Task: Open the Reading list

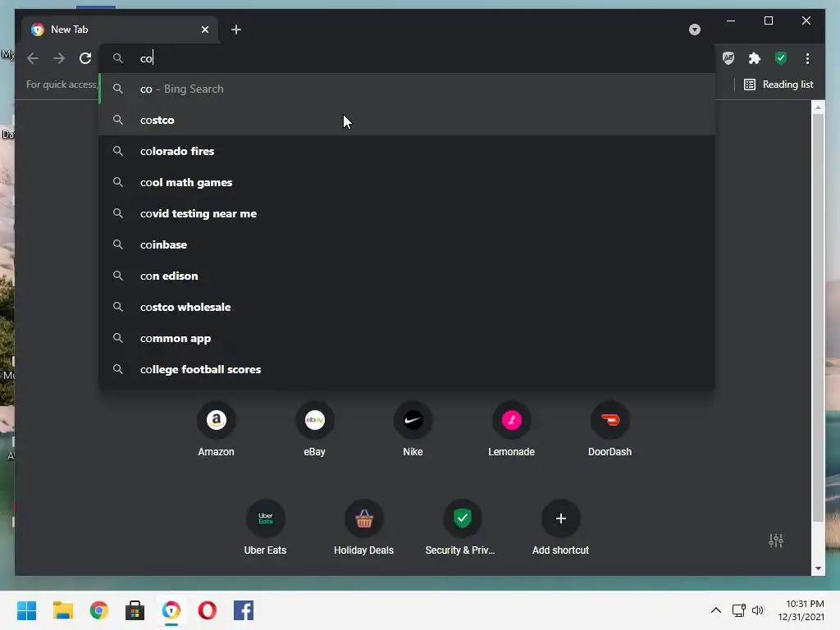Action: [778, 84]
